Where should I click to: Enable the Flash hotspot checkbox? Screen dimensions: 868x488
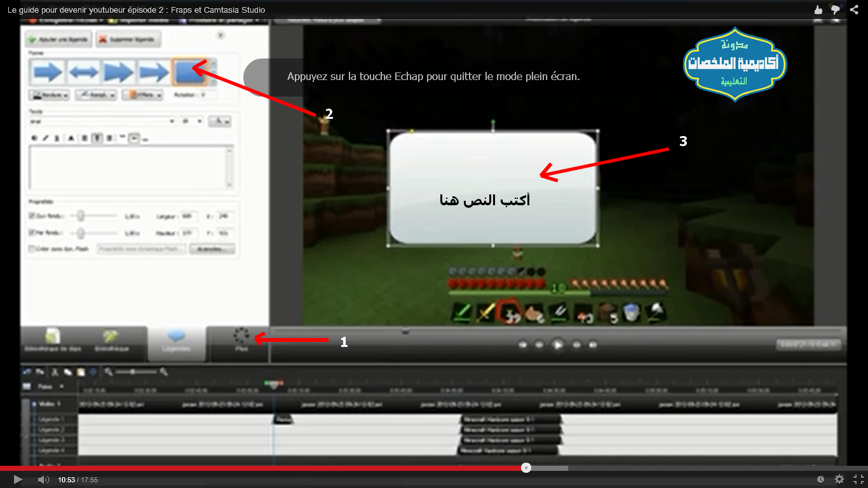tap(32, 249)
